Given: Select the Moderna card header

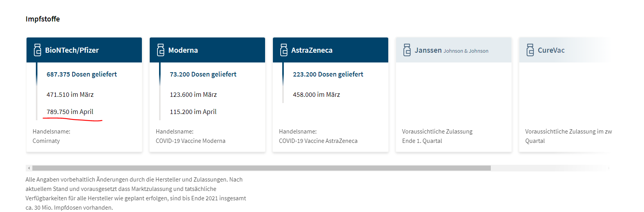Looking at the screenshot, I should (x=207, y=50).
